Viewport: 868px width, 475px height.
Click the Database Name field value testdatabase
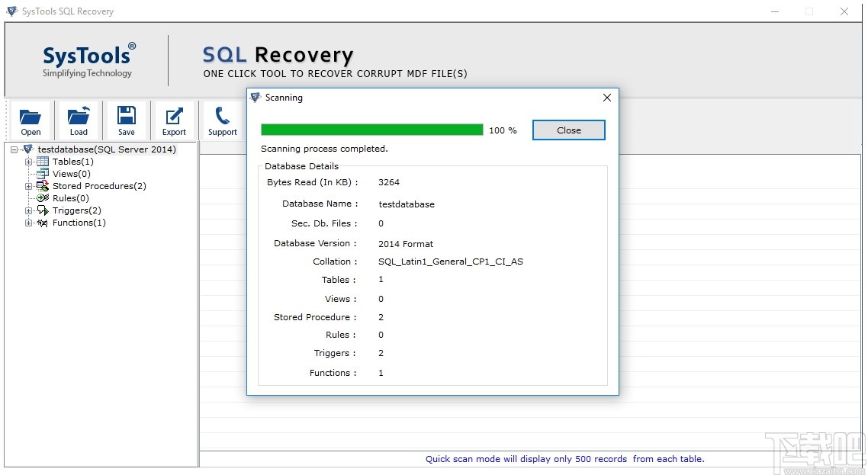(407, 204)
